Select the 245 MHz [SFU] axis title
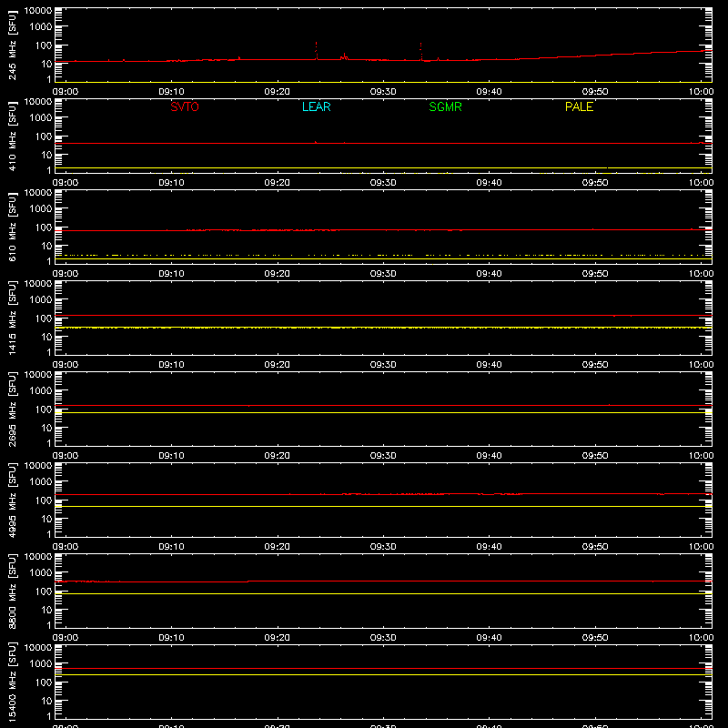The image size is (728, 728). [12, 45]
